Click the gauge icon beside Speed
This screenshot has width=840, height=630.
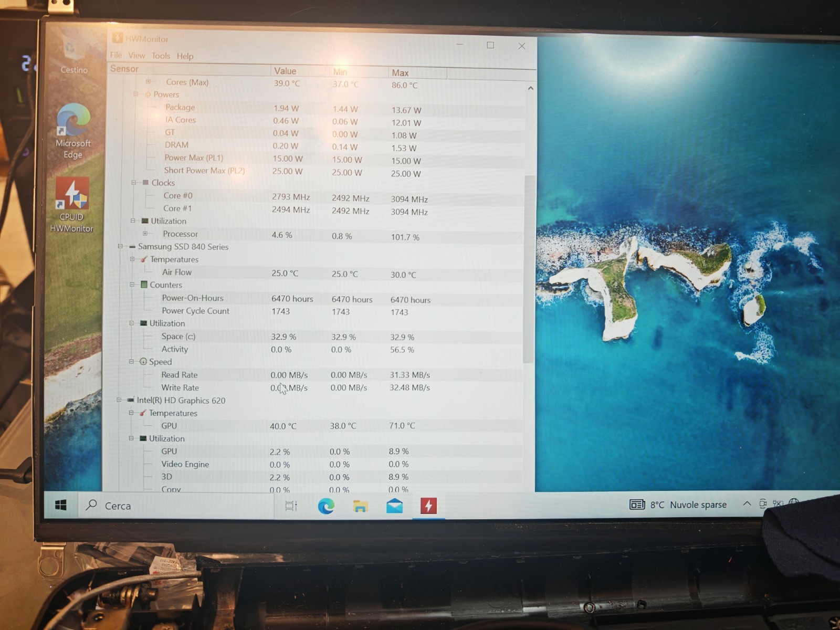(x=143, y=362)
